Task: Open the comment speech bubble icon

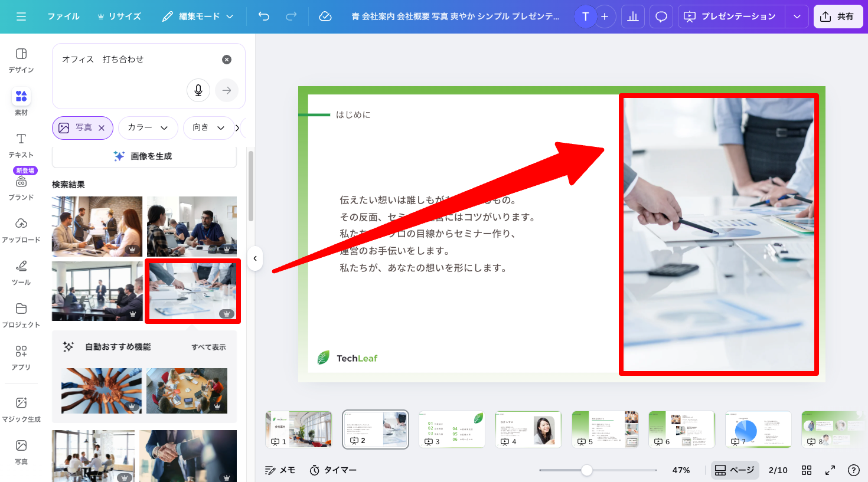Action: [x=661, y=17]
